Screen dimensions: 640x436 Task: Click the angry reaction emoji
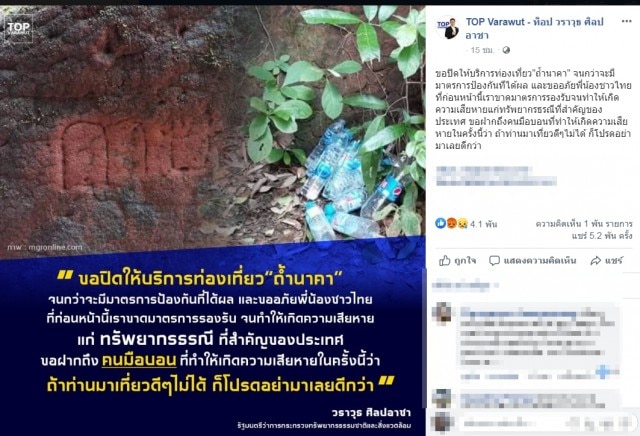(451, 223)
